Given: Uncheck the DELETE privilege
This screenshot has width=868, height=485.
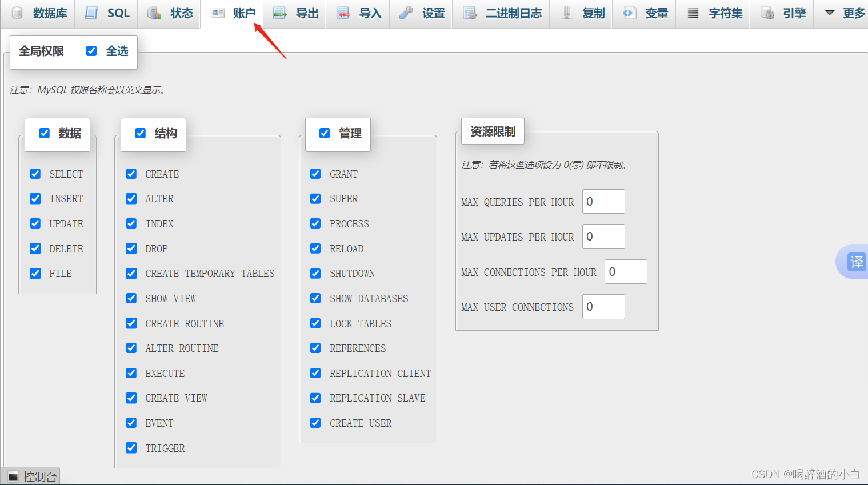Looking at the screenshot, I should pos(35,248).
